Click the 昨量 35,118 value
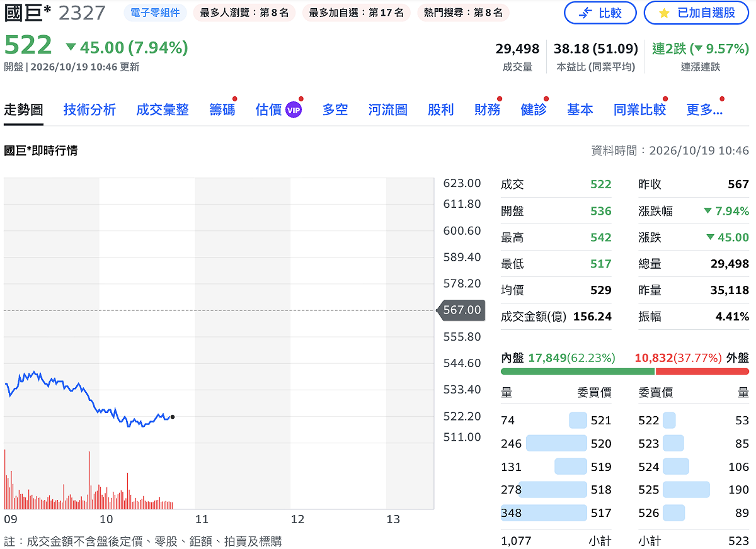This screenshot has height=549, width=756. point(730,290)
